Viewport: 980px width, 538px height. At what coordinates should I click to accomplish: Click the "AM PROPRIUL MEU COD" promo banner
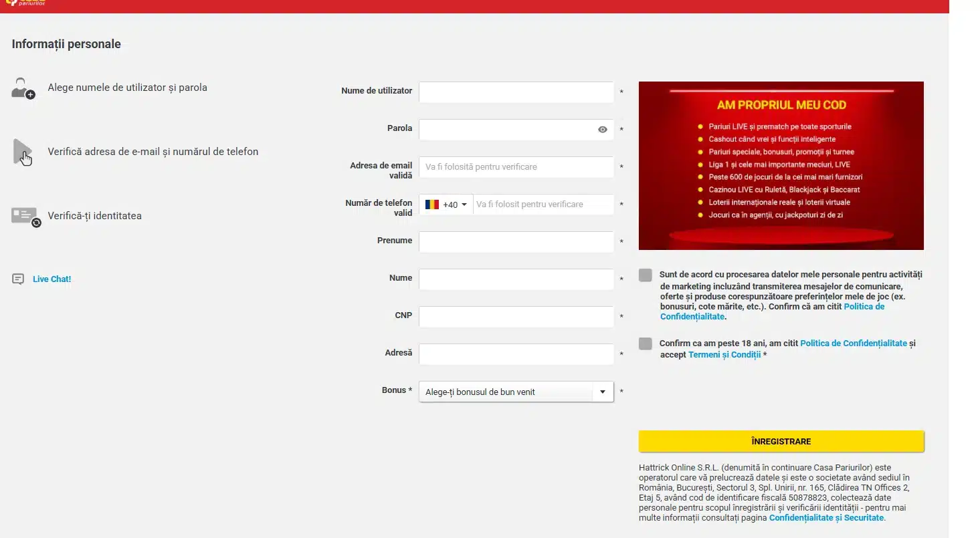pyautogui.click(x=781, y=166)
